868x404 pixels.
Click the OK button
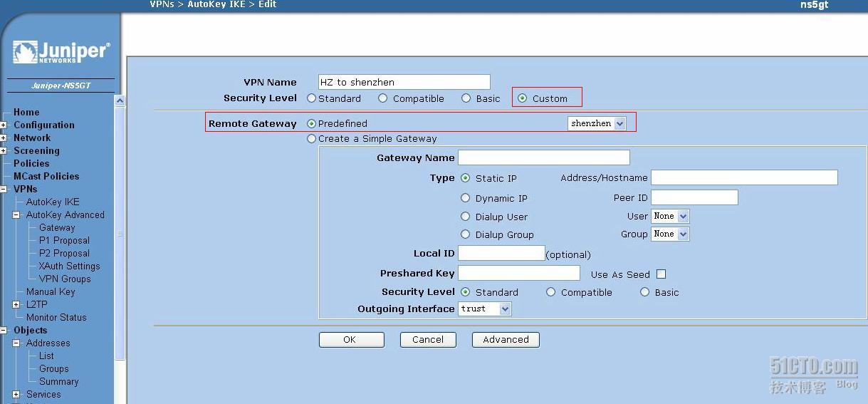[352, 340]
